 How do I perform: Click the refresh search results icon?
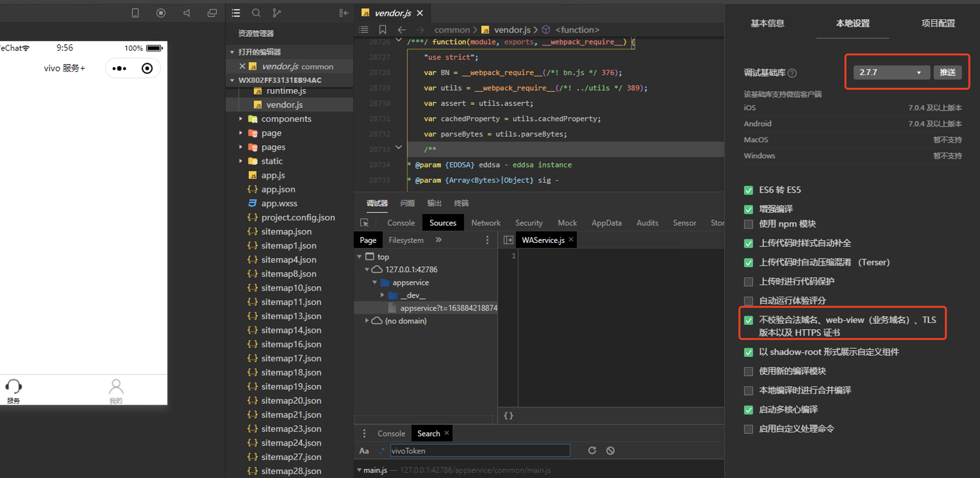[592, 451]
